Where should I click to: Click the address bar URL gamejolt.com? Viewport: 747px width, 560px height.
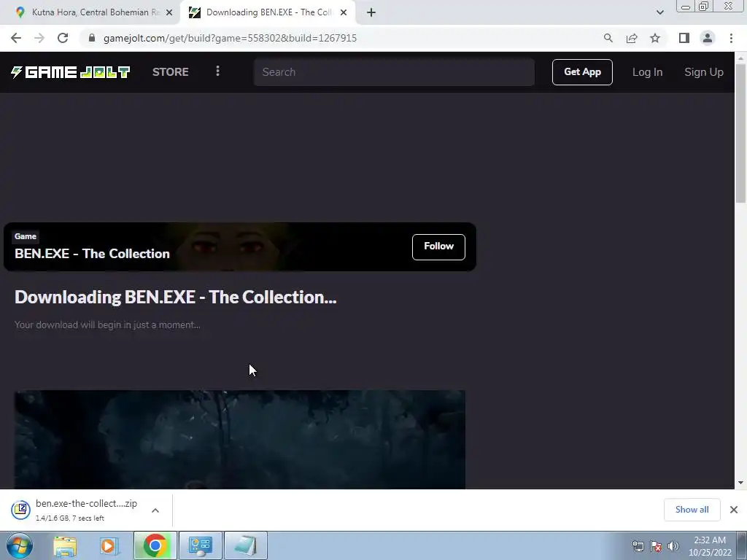230,38
